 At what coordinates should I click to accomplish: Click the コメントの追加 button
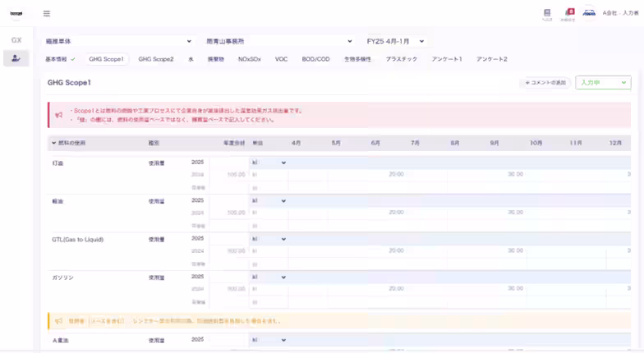click(545, 82)
